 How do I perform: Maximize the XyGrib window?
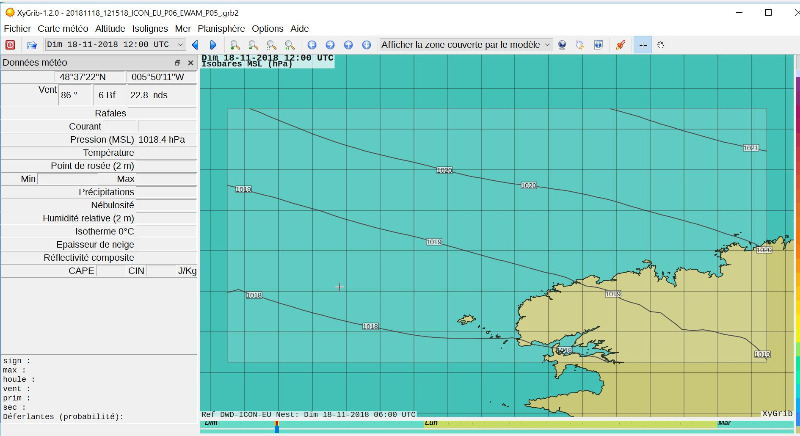pyautogui.click(x=768, y=12)
